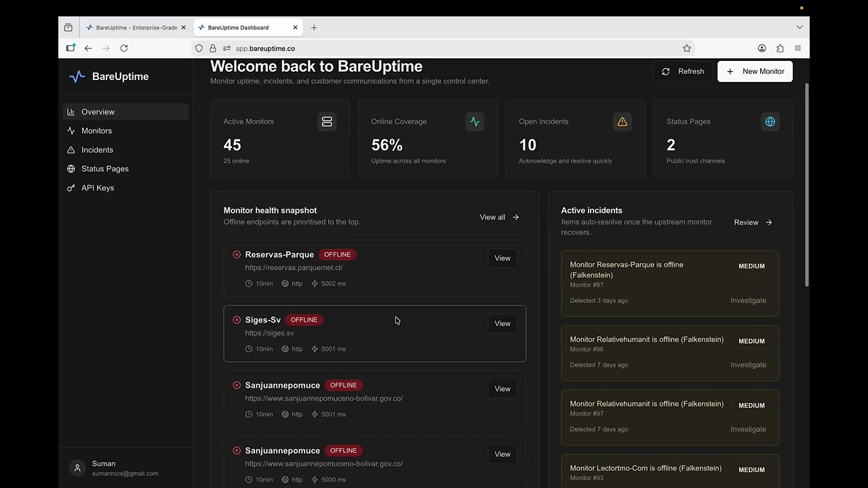Click the bookmark star in address bar

tap(687, 48)
